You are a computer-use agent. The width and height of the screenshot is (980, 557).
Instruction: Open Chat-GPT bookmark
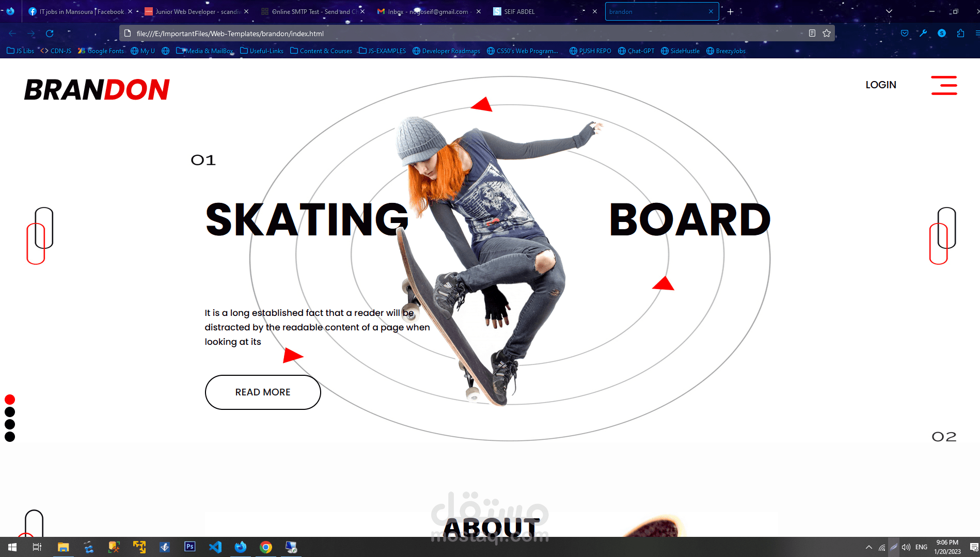[636, 51]
